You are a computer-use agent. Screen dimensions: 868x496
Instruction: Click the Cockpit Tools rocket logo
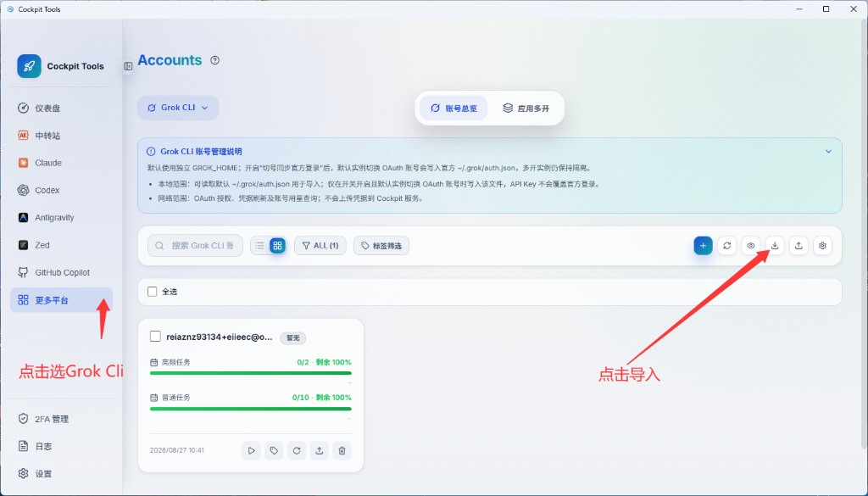pos(29,66)
